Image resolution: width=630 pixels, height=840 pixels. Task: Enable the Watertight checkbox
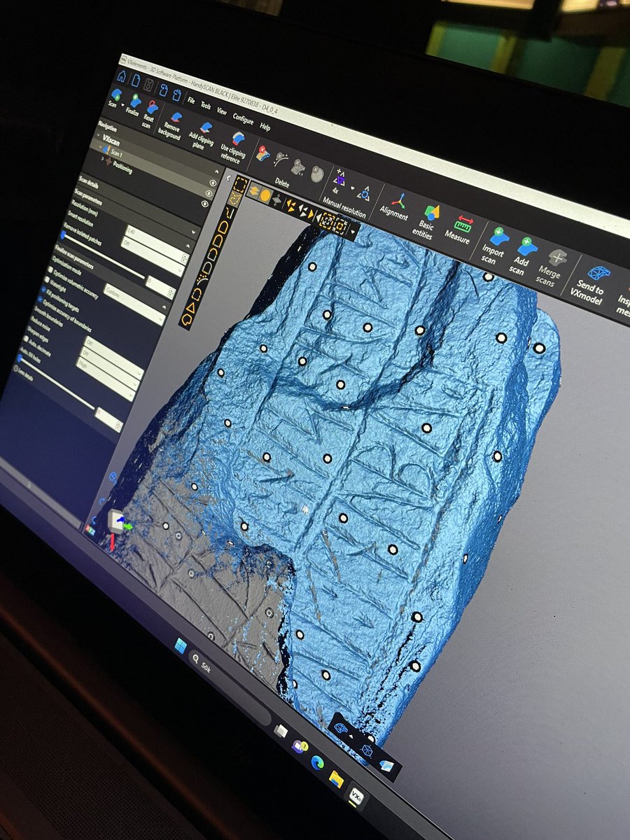[45, 279]
